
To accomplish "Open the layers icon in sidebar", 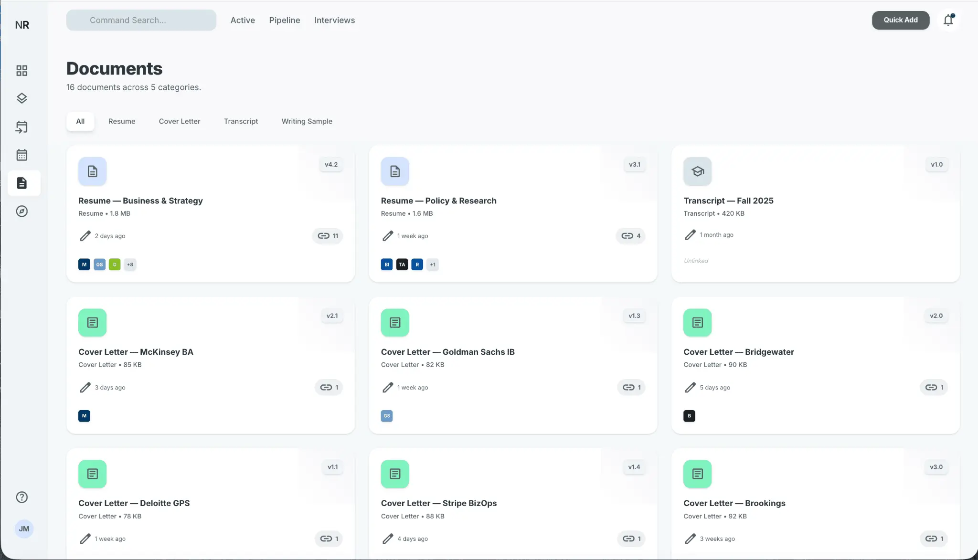I will click(21, 98).
